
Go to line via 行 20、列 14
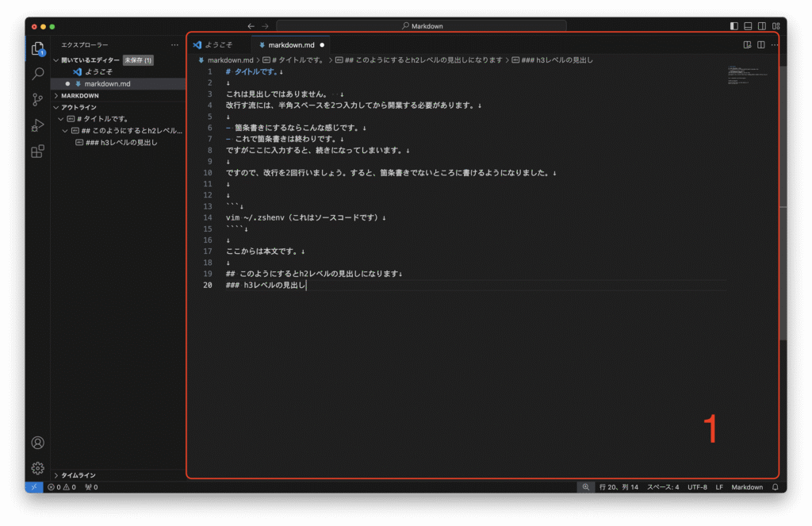click(x=619, y=487)
